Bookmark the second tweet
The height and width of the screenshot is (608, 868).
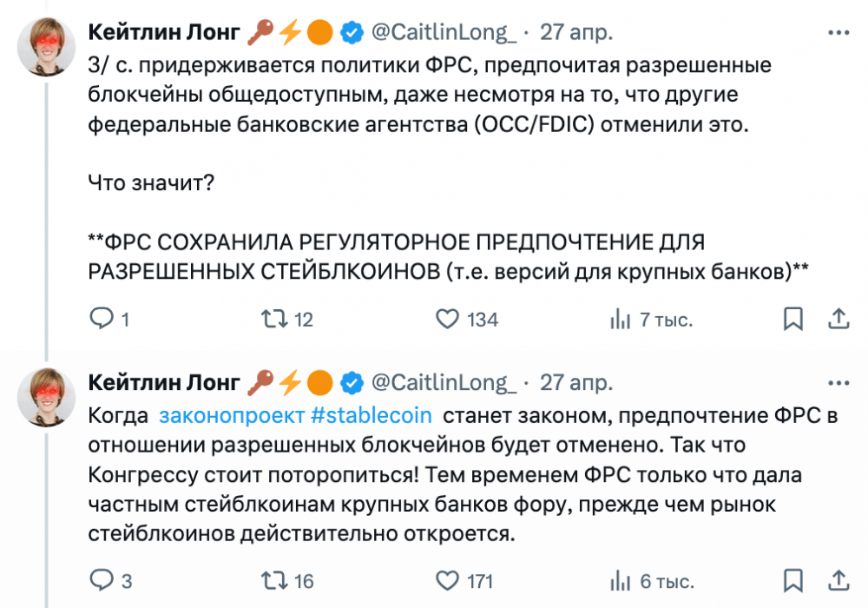click(793, 580)
